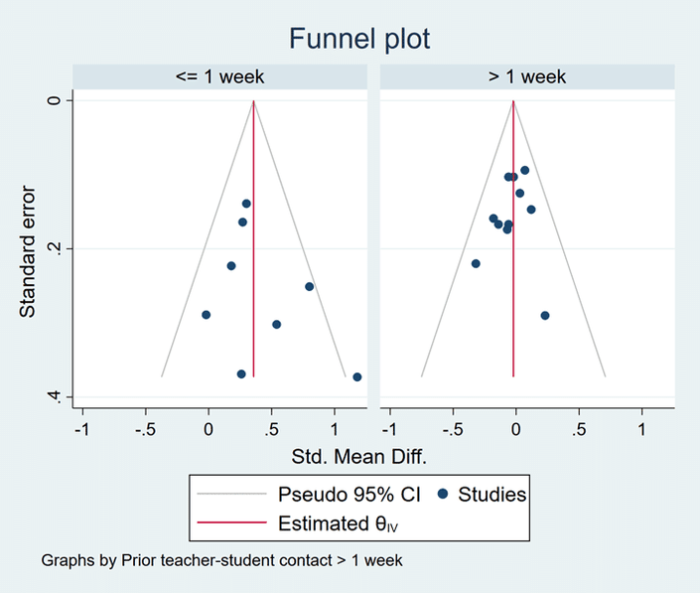Viewport: 700px width, 593px height.
Task: Click the "Graphs by Prior teacher-student contact" note
Action: [221, 560]
